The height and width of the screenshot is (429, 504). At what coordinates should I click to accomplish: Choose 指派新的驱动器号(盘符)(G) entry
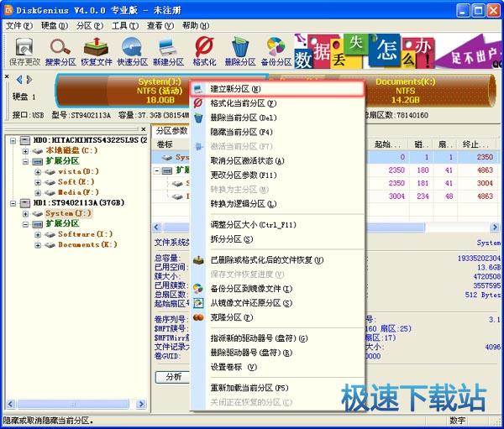point(277,338)
